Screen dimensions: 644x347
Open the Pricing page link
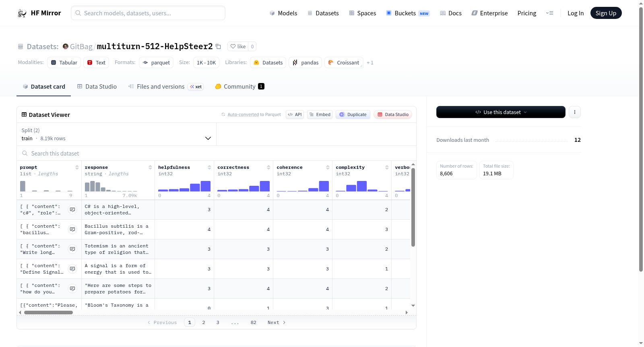click(527, 13)
